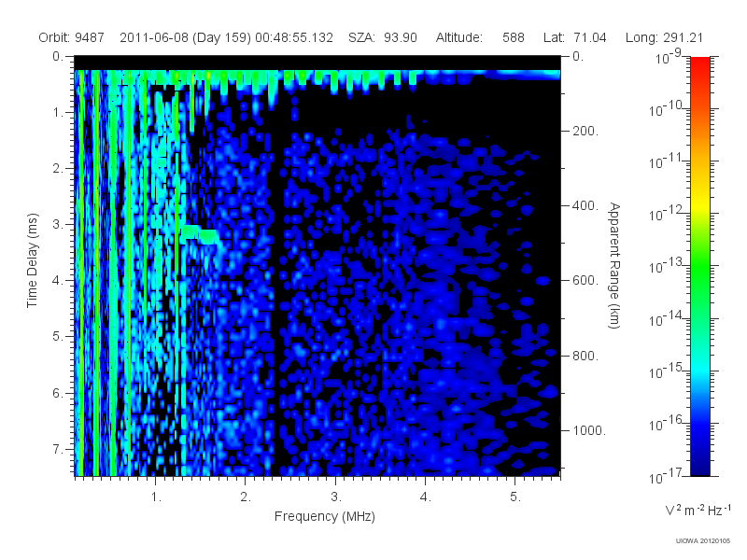Click the apparent range label '400.'
The height and width of the screenshot is (560, 747).
[585, 205]
